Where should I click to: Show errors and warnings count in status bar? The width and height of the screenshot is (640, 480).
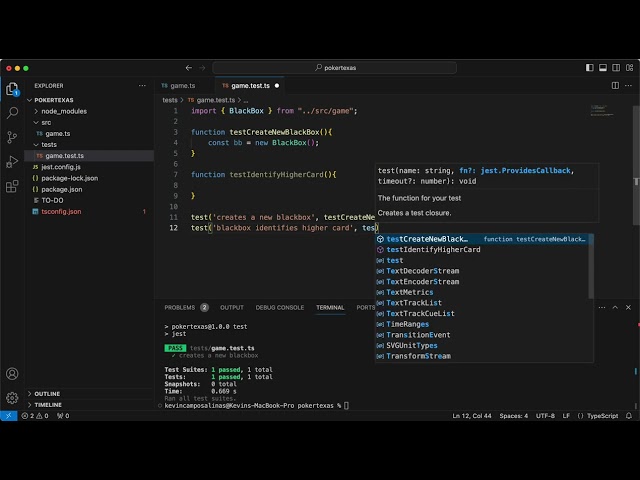pos(35,416)
